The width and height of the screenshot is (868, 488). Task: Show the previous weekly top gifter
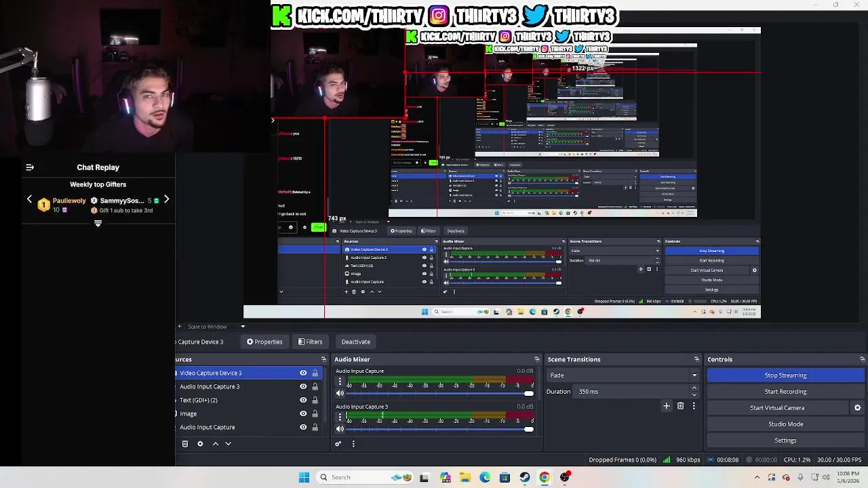tap(29, 199)
